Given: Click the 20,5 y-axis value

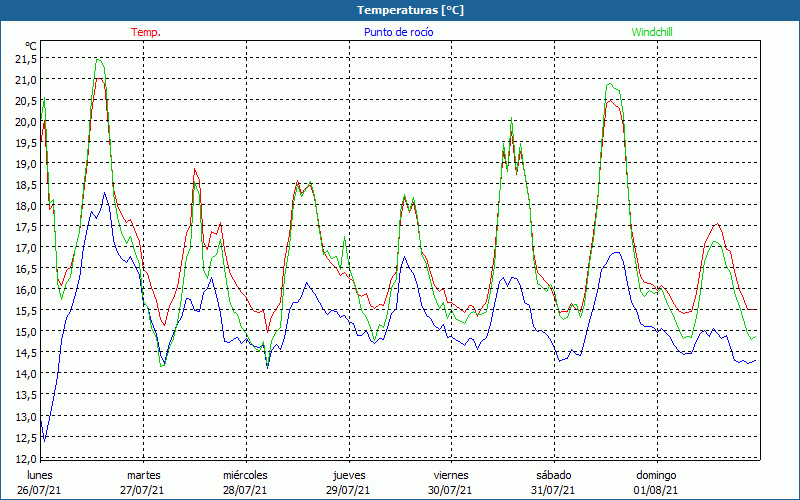Looking at the screenshot, I should pyautogui.click(x=26, y=101).
